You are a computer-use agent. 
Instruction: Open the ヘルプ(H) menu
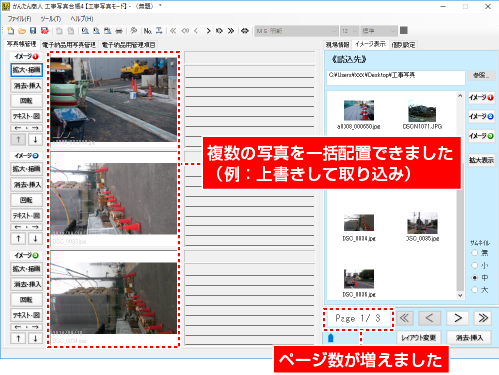pyautogui.click(x=82, y=19)
